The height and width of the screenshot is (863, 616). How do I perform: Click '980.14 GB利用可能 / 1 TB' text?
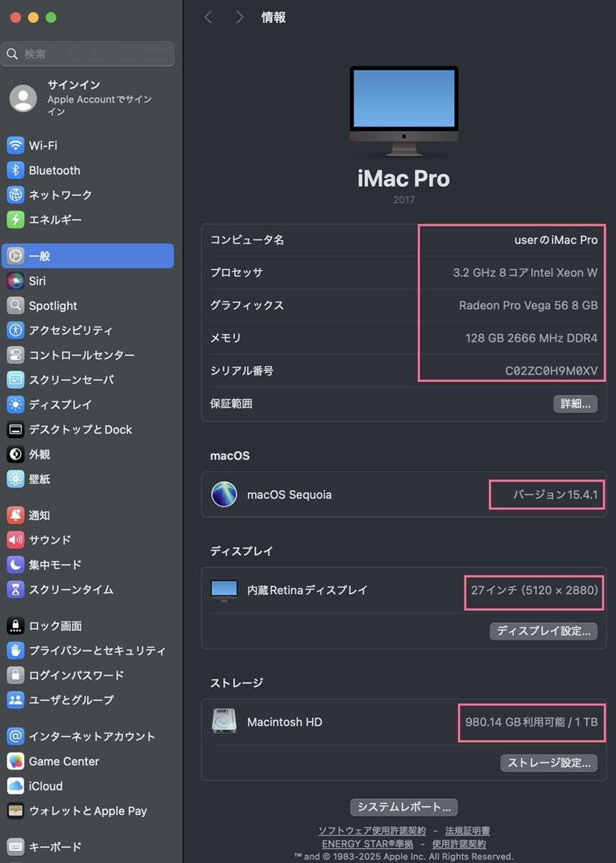[x=531, y=721]
